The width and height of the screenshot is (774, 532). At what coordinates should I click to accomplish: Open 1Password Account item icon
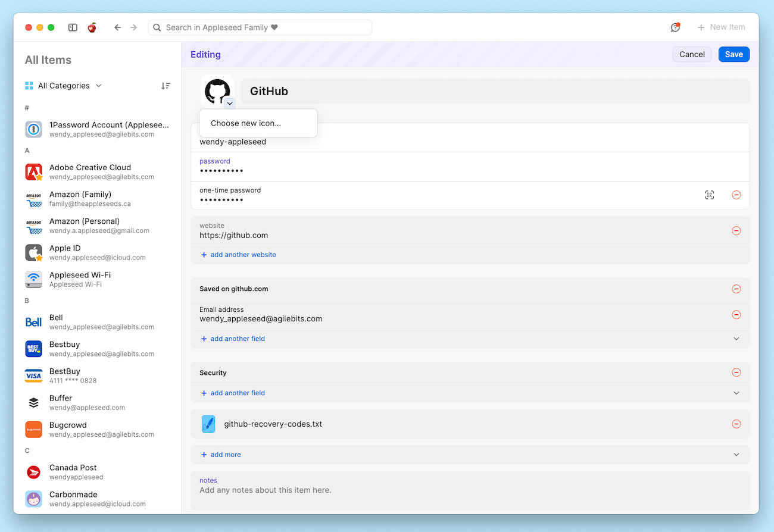point(34,130)
